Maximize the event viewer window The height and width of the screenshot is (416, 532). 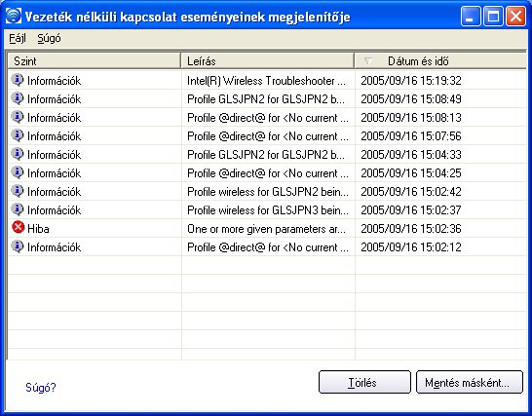point(493,16)
